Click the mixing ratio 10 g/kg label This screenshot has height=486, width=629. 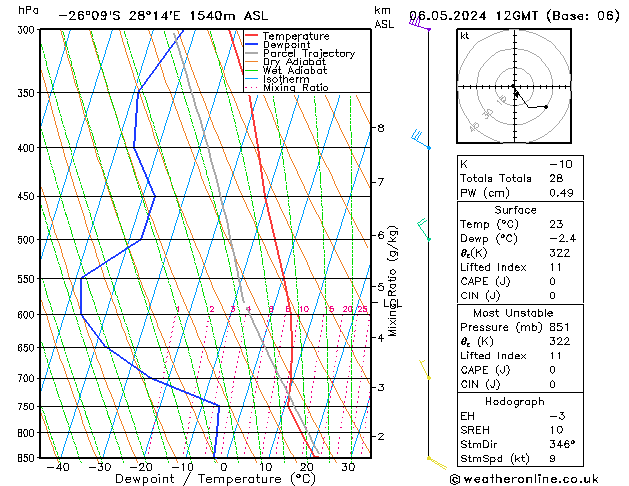pos(304,309)
